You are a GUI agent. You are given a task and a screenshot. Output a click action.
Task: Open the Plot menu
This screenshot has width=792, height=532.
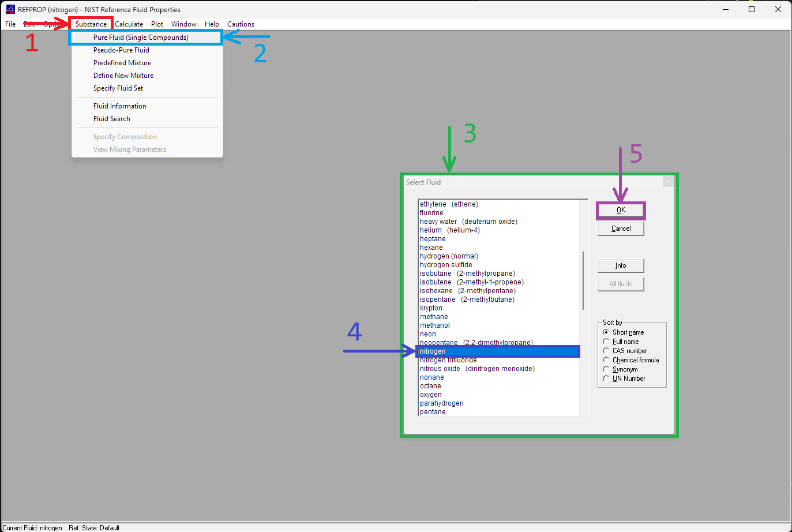point(157,24)
